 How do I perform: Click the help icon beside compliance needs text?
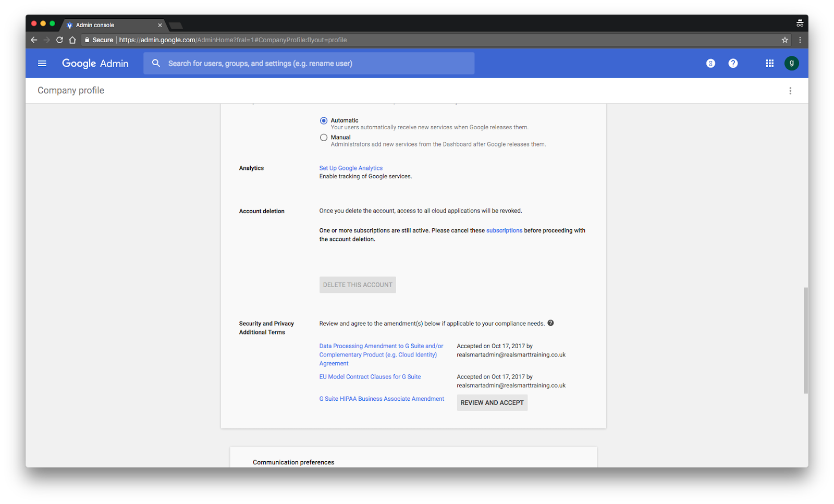coord(550,323)
